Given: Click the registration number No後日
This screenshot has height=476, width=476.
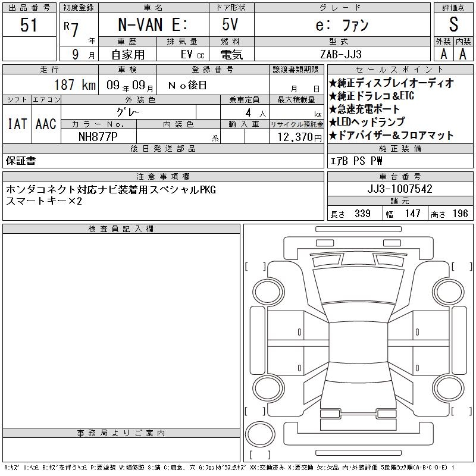Looking at the screenshot, I should click(x=187, y=85).
